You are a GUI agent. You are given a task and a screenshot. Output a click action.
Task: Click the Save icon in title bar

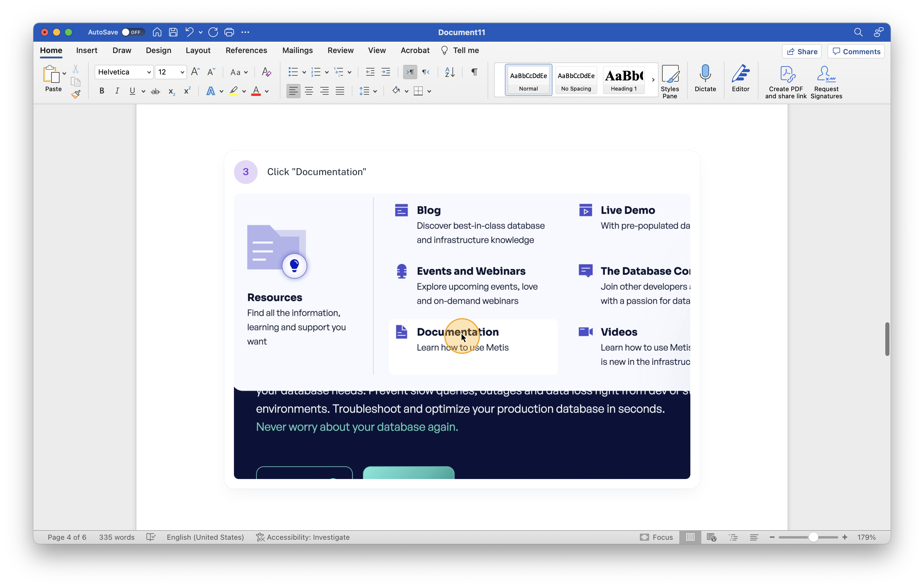173,32
